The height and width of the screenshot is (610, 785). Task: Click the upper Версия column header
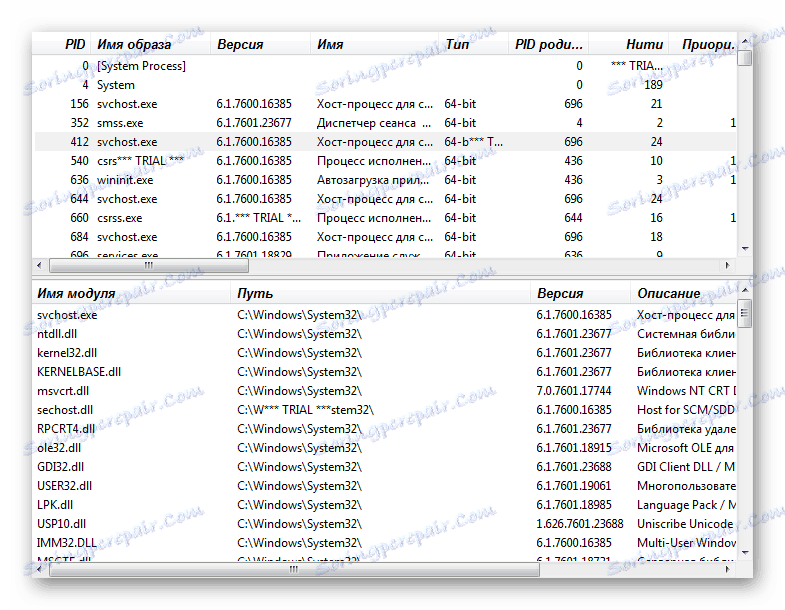pyautogui.click(x=260, y=44)
